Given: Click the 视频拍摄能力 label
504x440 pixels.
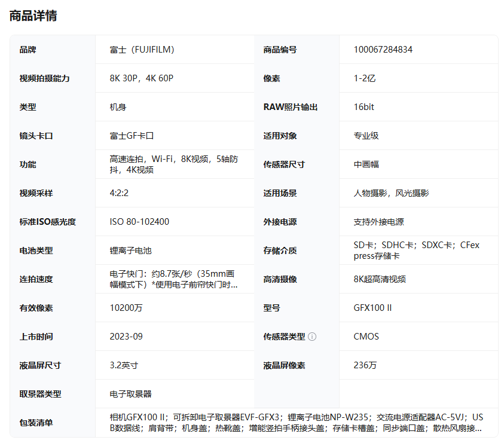Looking at the screenshot, I should pyautogui.click(x=44, y=78).
